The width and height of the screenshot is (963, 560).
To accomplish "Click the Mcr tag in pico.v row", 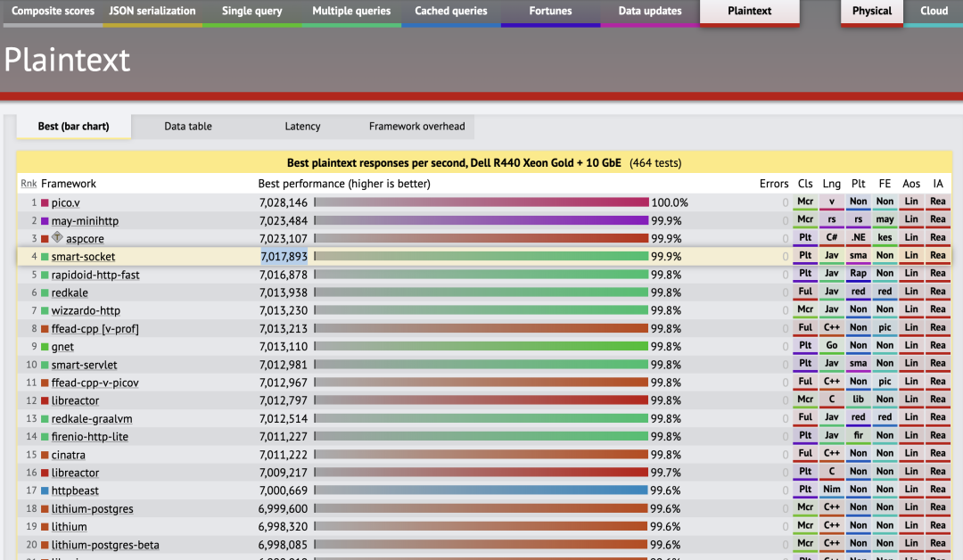I will (x=805, y=202).
